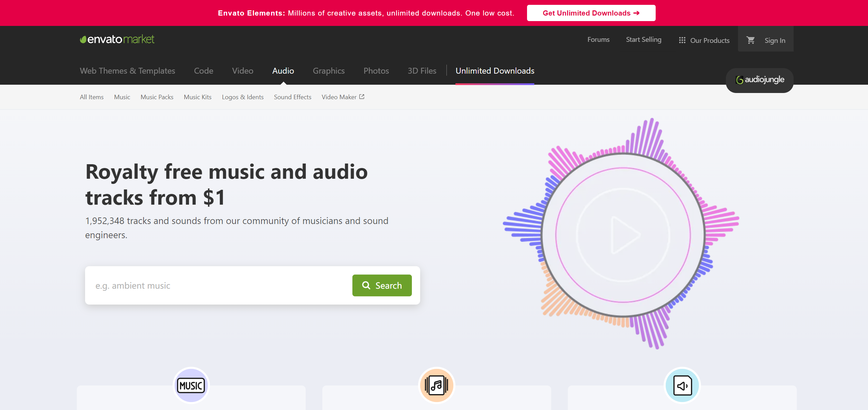Open the Unlimited Downloads section
The width and height of the screenshot is (868, 410).
(x=495, y=71)
